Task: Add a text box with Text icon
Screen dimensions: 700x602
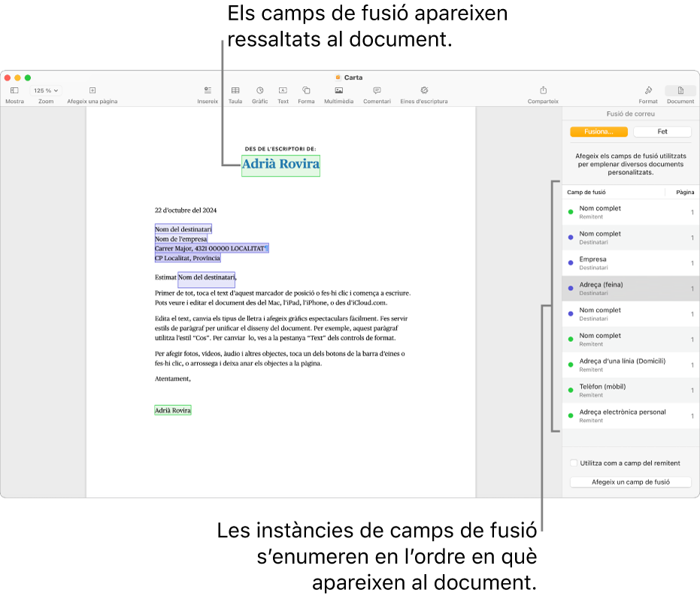Action: coord(283,91)
